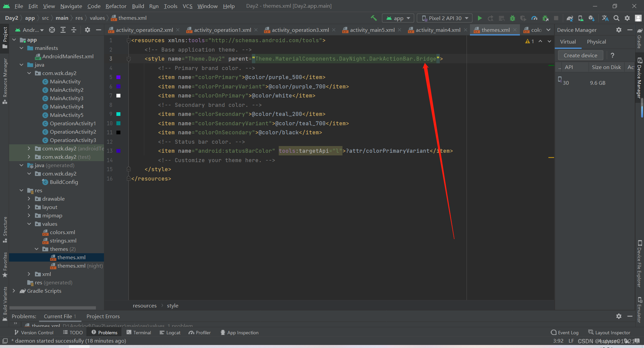This screenshot has width=644, height=348.
Task: Collapse the values folder in Project tree
Action: pos(30,224)
